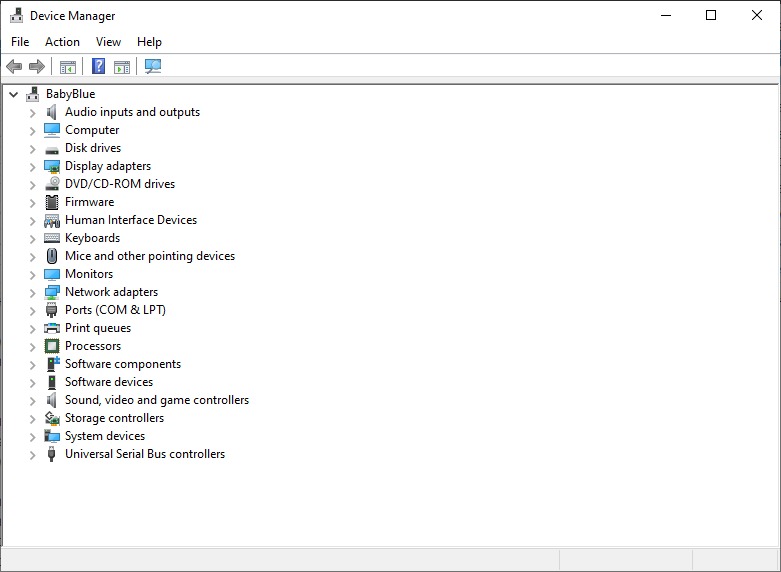Click Show/Hide Action Pane toolbar icon
The height and width of the screenshot is (572, 781).
coord(122,67)
